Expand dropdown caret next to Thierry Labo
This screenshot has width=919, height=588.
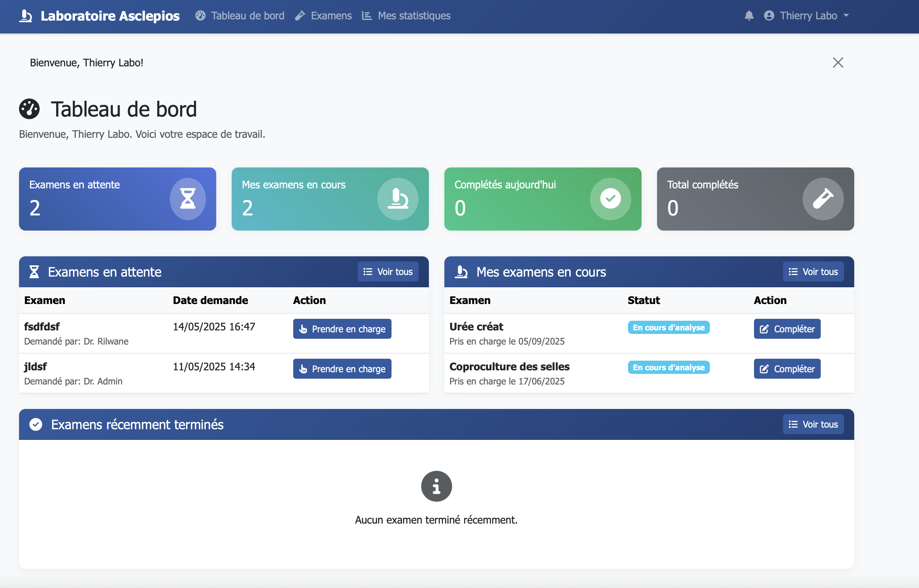click(x=846, y=16)
